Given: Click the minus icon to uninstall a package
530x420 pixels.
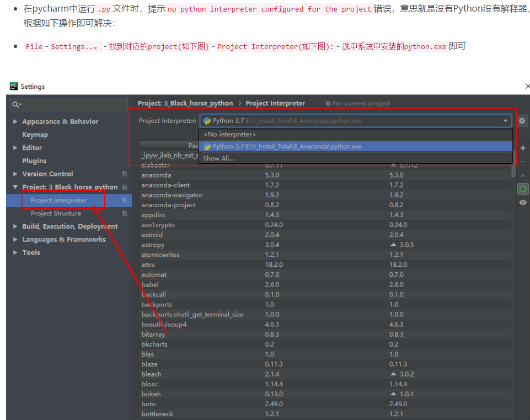Looking at the screenshot, I should [522, 161].
